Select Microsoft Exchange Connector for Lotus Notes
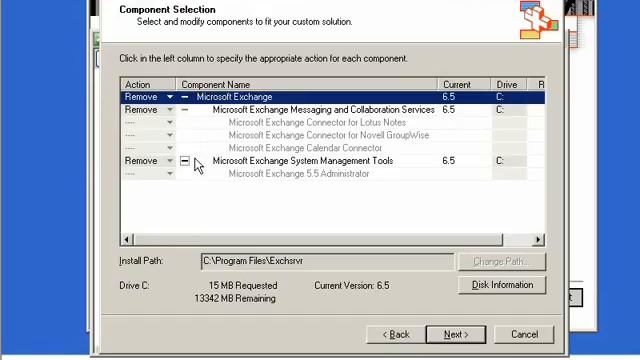640x360 pixels. 317,122
